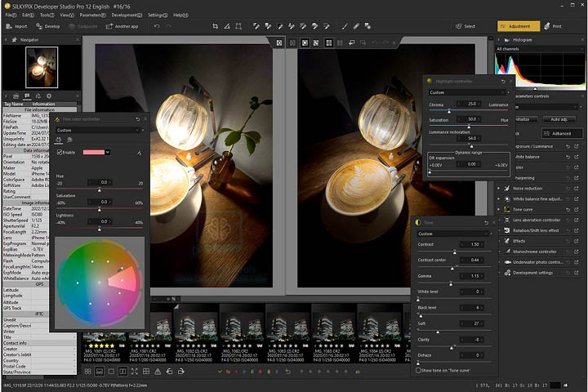Open the Custom preset dropdown in Tone panel
The height and width of the screenshot is (392, 588).
click(x=454, y=234)
